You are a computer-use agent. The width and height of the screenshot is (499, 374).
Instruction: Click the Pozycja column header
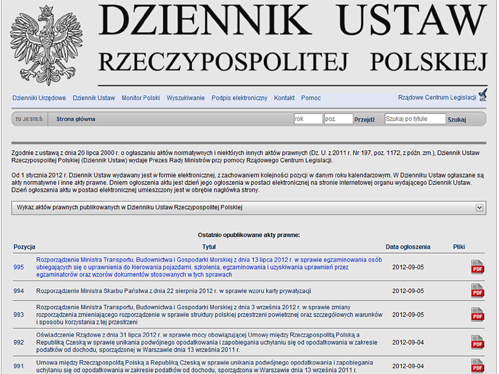[x=24, y=247]
